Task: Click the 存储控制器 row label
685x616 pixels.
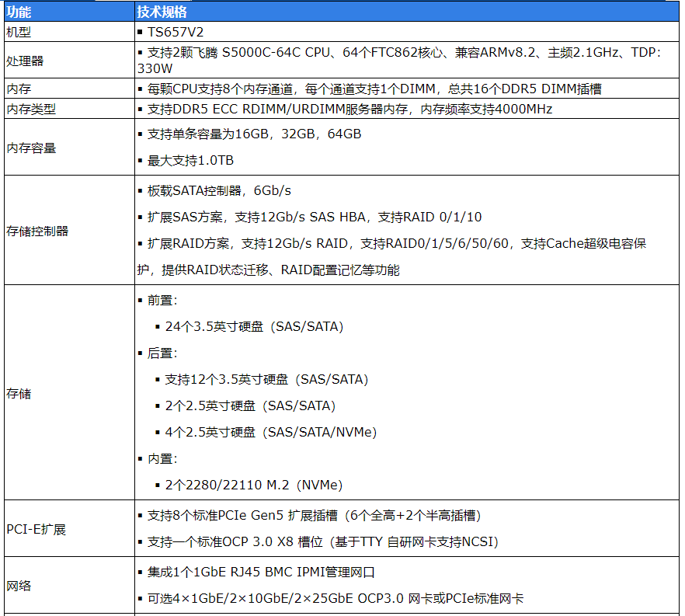Action: (37, 231)
